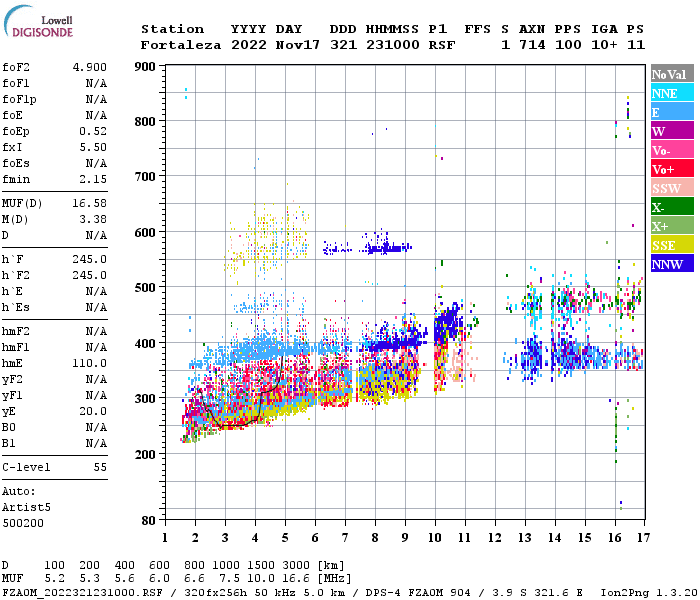Click the foF2 value 4.900

tap(90, 67)
